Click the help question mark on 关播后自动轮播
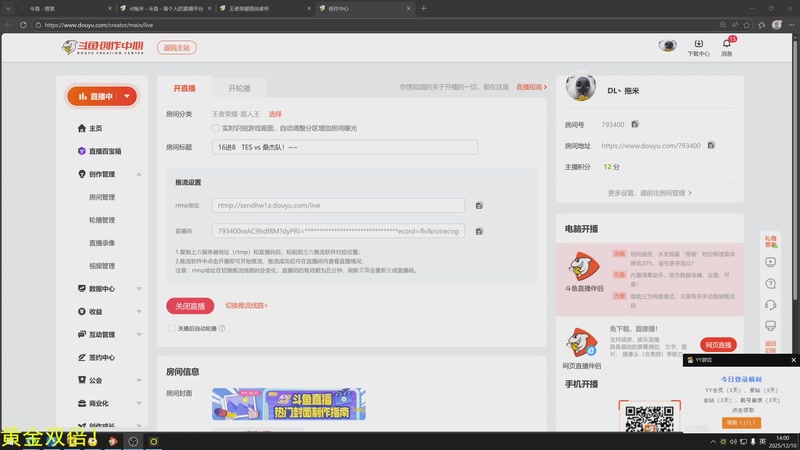 click(x=222, y=329)
